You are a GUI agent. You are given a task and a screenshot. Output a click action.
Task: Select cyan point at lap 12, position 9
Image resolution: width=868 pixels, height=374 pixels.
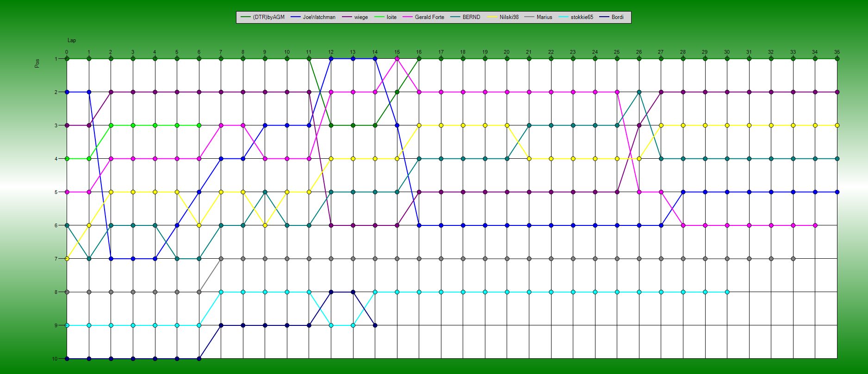coord(331,325)
